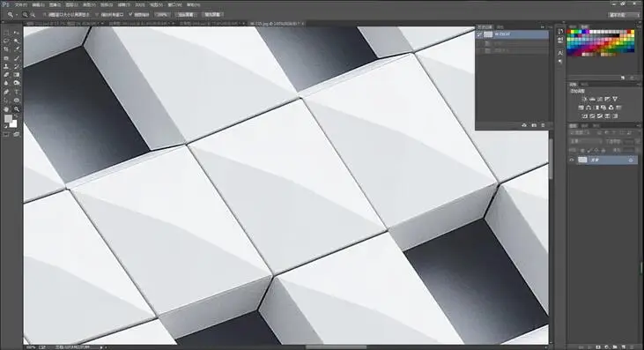Click the Fit Screen button
The height and width of the screenshot is (350, 644).
[x=186, y=15]
